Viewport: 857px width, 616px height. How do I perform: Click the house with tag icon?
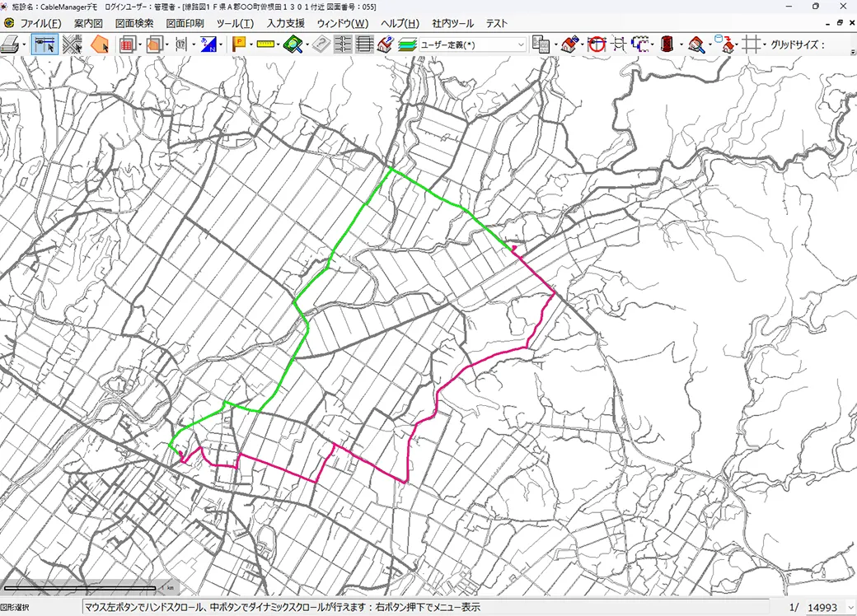569,44
